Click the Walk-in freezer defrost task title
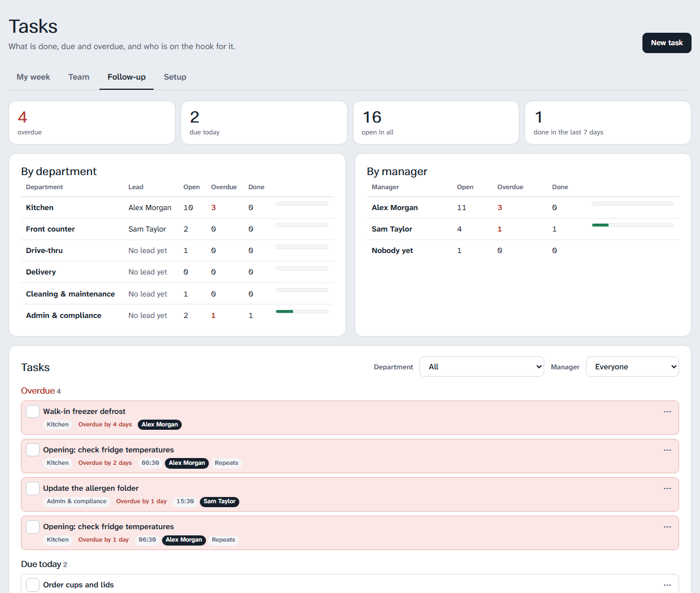Image resolution: width=700 pixels, height=593 pixels. click(x=84, y=412)
